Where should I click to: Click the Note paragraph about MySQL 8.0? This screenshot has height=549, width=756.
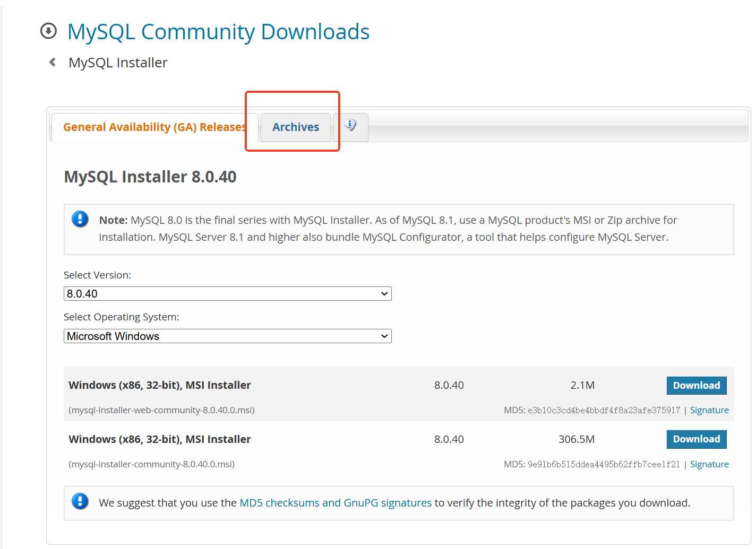tap(388, 229)
